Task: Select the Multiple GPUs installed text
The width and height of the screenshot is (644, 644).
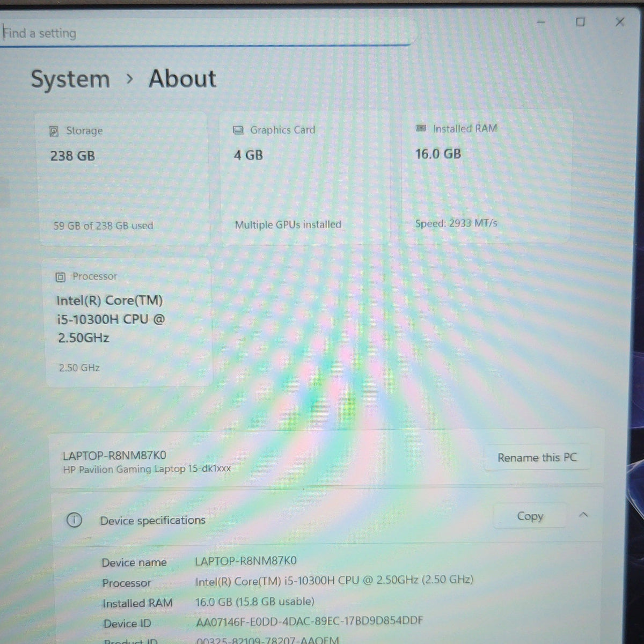Action: 288,225
